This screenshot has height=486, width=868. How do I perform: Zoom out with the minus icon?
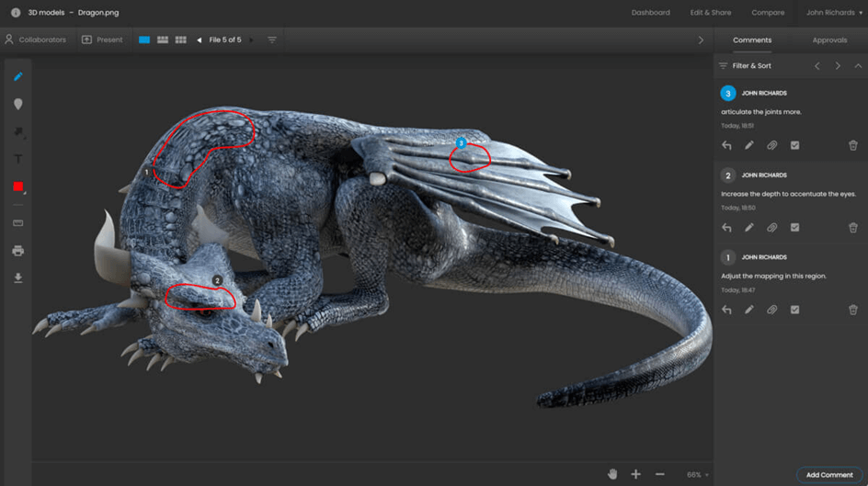pyautogui.click(x=659, y=474)
